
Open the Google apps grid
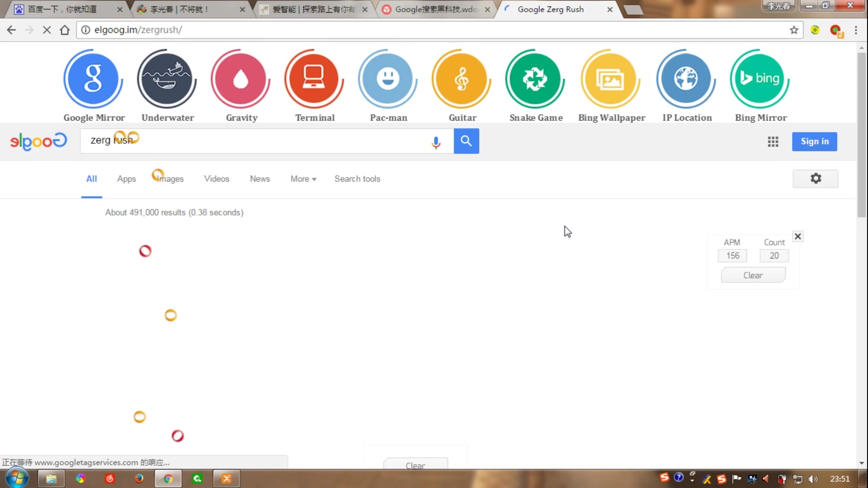(773, 142)
